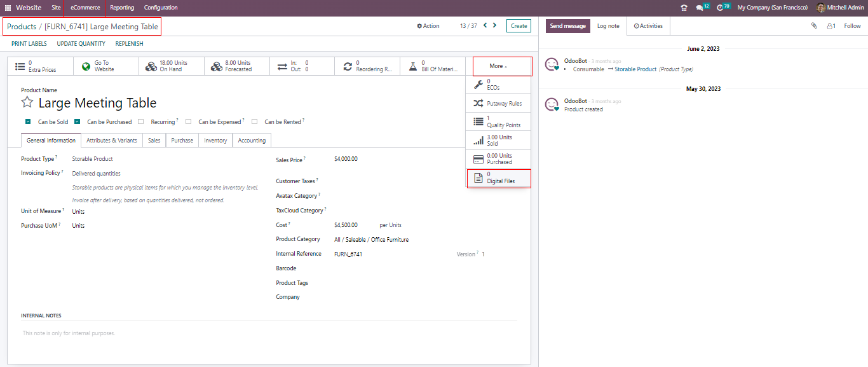Open the activities clock icon
The image size is (868, 367).
720,8
